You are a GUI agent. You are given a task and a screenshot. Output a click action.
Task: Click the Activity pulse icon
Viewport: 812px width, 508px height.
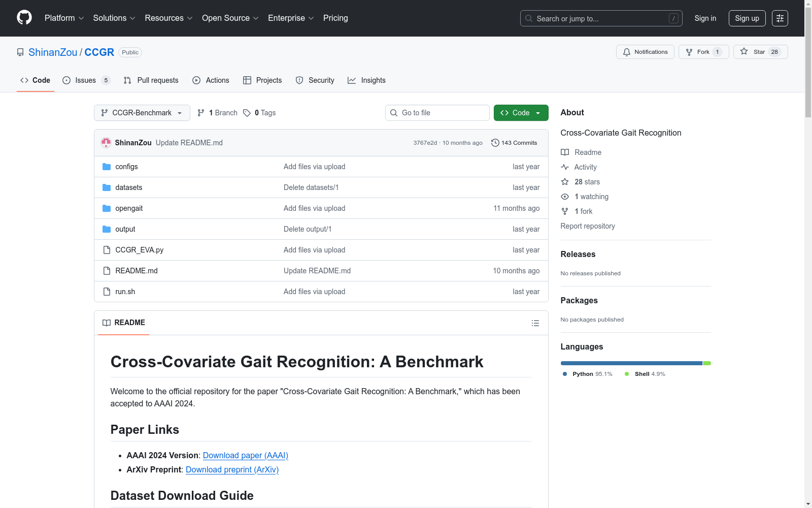[565, 167]
